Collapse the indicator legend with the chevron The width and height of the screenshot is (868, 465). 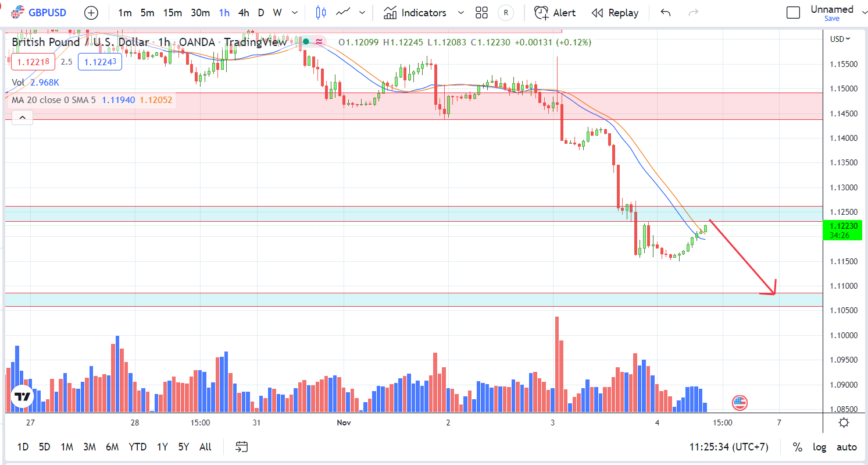click(x=22, y=118)
